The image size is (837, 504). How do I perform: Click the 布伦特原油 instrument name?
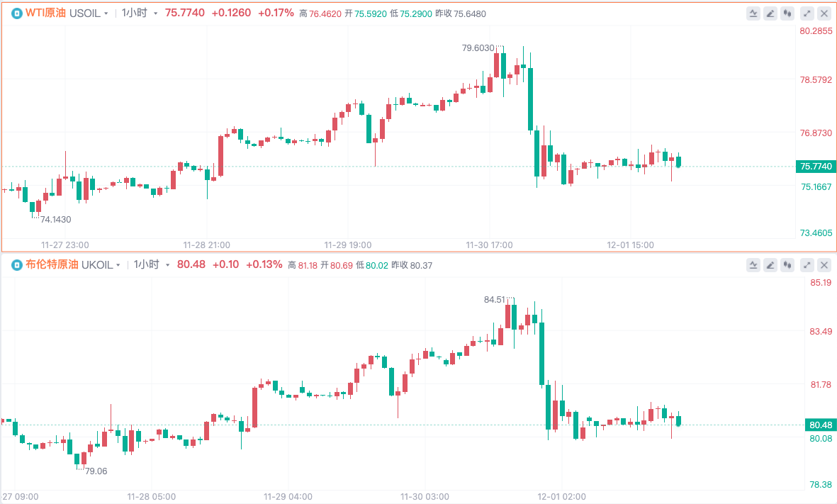point(52,265)
